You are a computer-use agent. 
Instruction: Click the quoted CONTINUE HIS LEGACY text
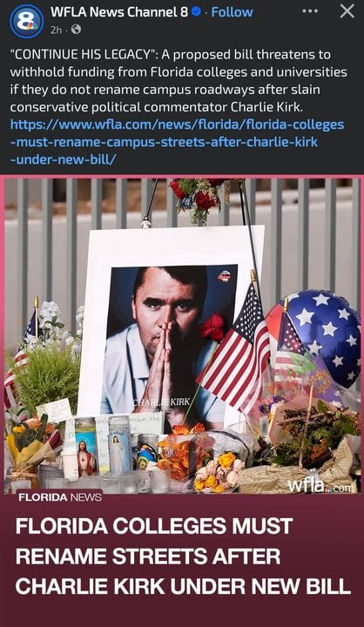(x=84, y=54)
